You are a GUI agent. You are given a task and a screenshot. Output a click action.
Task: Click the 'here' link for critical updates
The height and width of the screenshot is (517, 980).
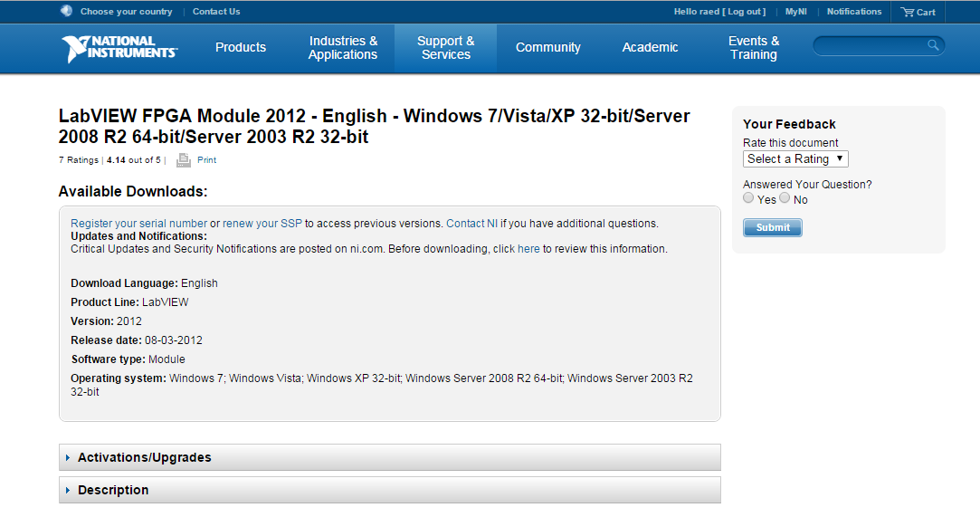pos(528,249)
